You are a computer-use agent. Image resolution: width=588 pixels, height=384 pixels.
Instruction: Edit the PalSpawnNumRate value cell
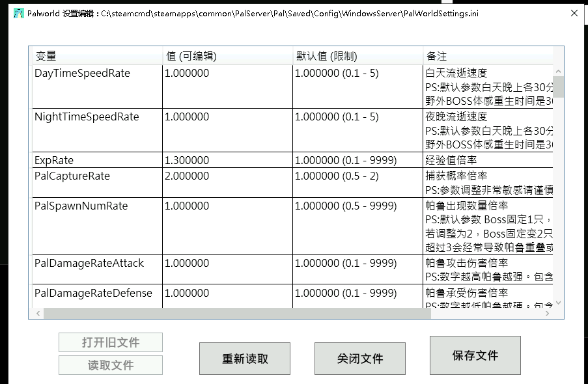228,226
